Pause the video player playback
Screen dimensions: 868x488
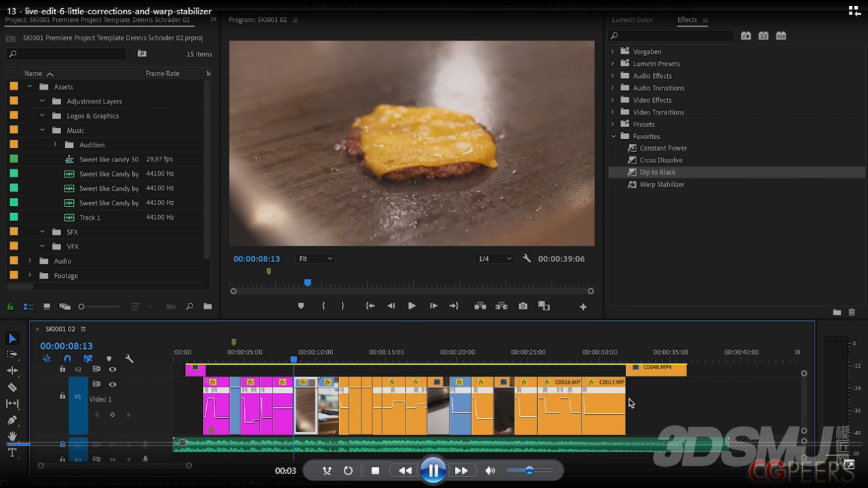(x=433, y=471)
